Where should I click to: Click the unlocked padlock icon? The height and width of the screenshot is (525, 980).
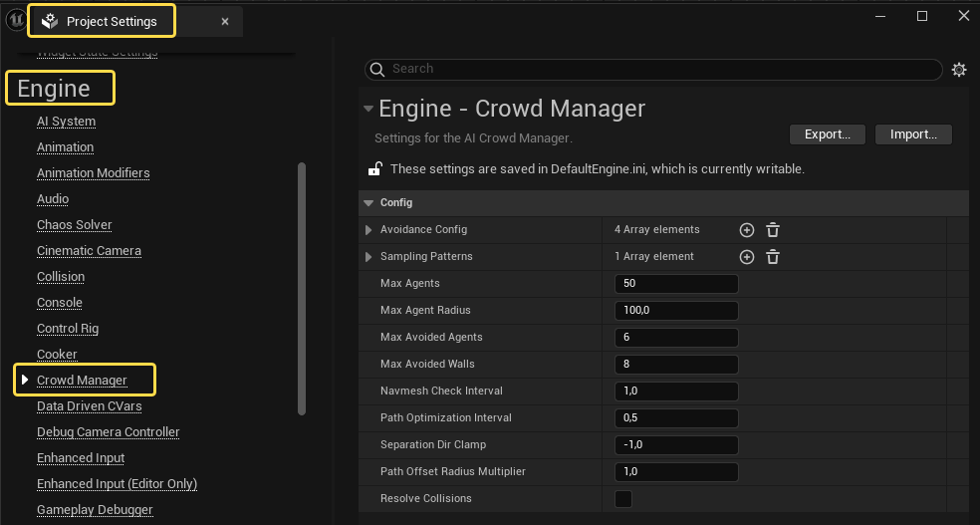[375, 168]
